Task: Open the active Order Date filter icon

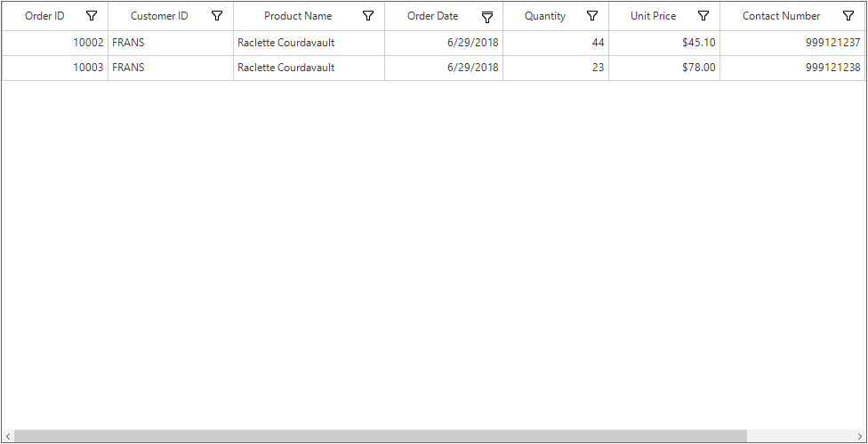Action: 487,17
